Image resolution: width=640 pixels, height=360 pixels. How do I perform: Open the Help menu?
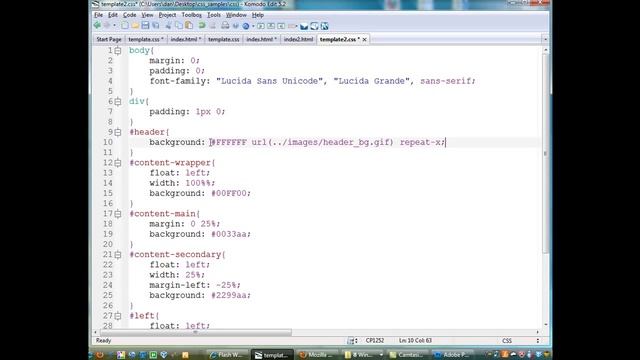[258, 15]
